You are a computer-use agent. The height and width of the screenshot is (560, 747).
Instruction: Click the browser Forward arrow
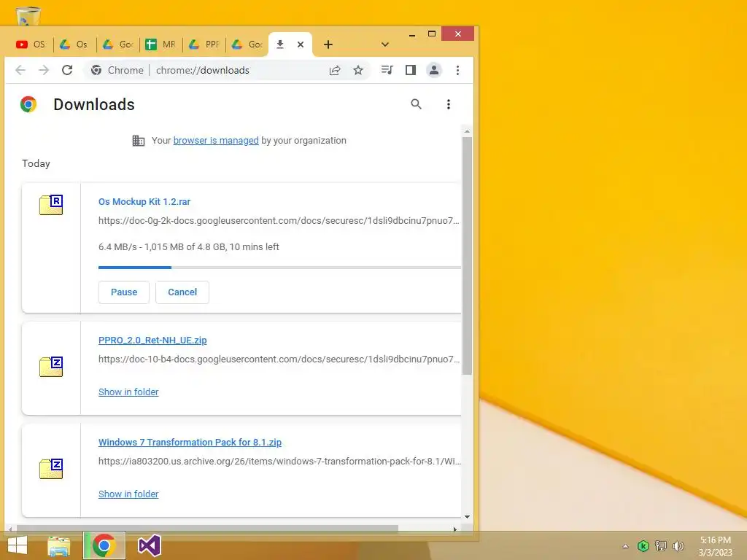44,70
